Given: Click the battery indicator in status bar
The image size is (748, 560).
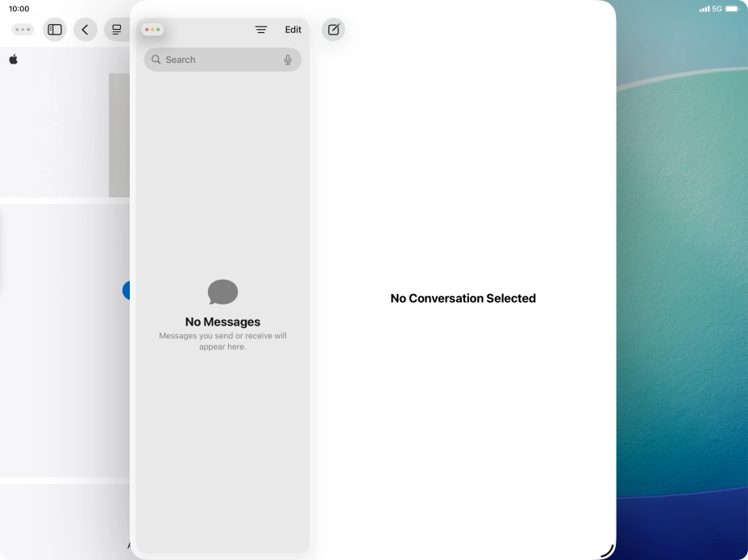Looking at the screenshot, I should [x=732, y=10].
